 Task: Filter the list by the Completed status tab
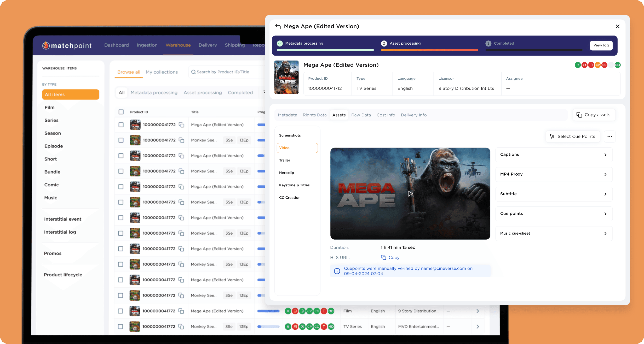(240, 93)
